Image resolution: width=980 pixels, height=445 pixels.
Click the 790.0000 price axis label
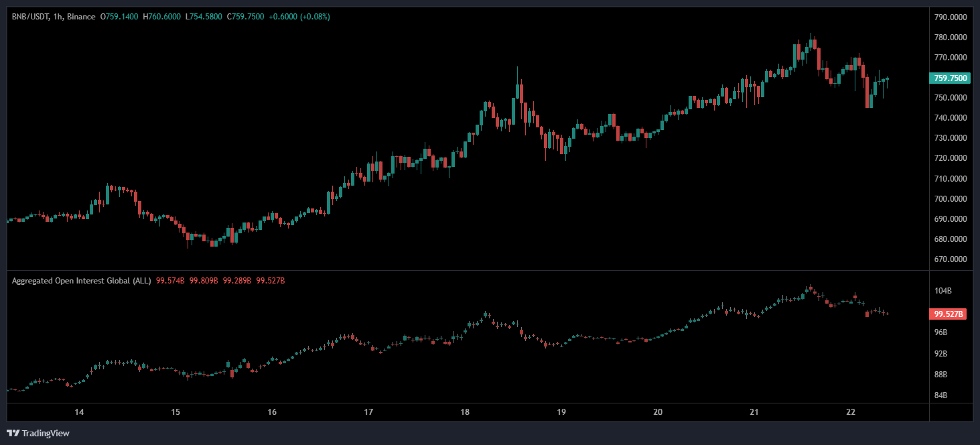(x=950, y=17)
